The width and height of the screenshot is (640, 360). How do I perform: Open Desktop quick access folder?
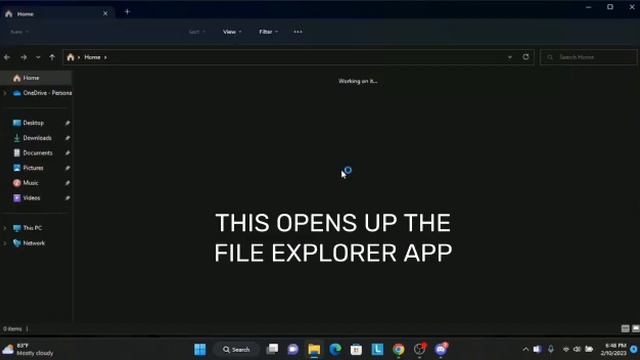tap(33, 123)
